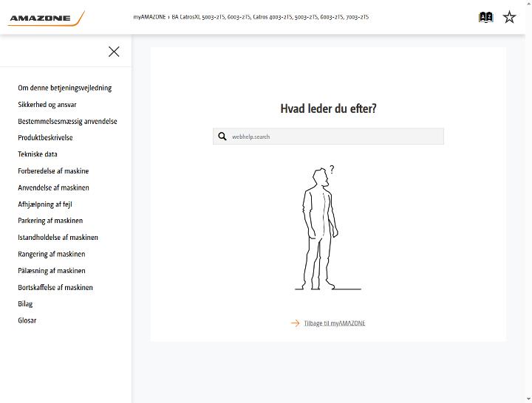Open the Glosar entry
The image size is (532, 403).
pyautogui.click(x=27, y=320)
